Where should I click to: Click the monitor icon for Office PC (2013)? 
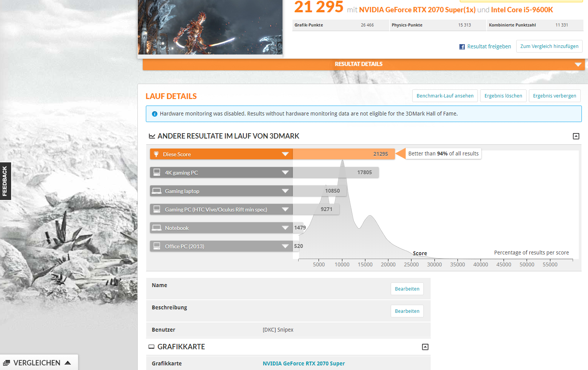point(157,246)
